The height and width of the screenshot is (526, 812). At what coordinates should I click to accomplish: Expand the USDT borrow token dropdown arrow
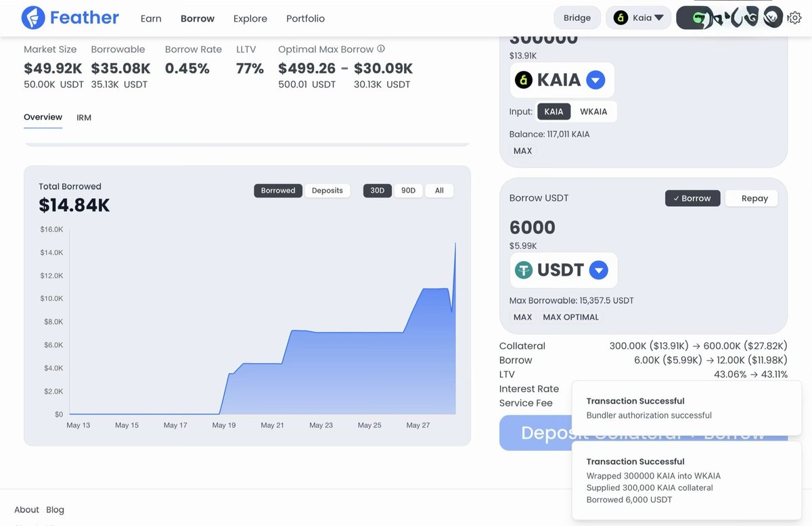[x=598, y=270]
